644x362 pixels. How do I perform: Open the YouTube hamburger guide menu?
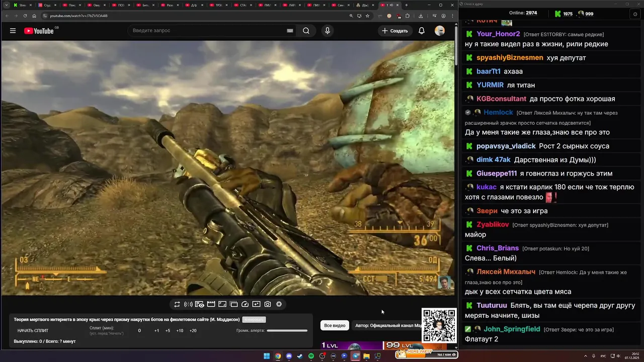[13, 31]
